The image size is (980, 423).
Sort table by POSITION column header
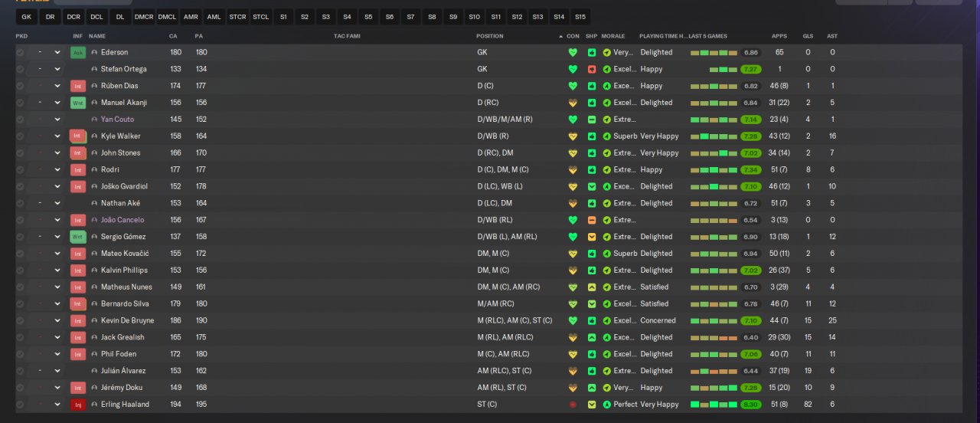click(x=490, y=36)
